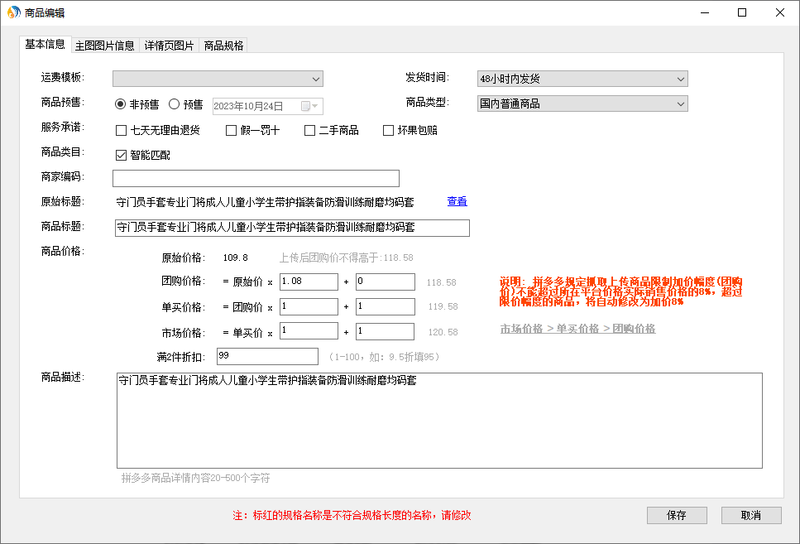Close the 商品编辑 window
The height and width of the screenshot is (544, 800).
coord(780,13)
